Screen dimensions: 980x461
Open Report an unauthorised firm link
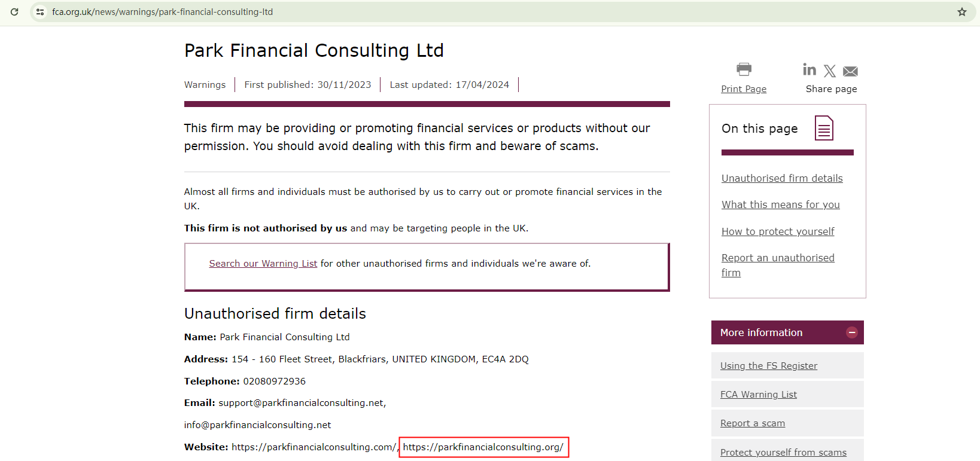pos(778,258)
